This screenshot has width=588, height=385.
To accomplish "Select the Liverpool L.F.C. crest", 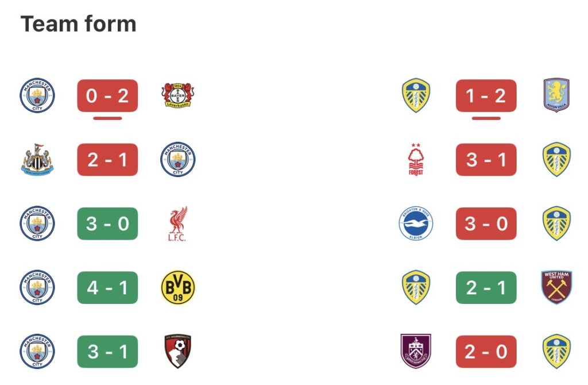I will coord(177,224).
